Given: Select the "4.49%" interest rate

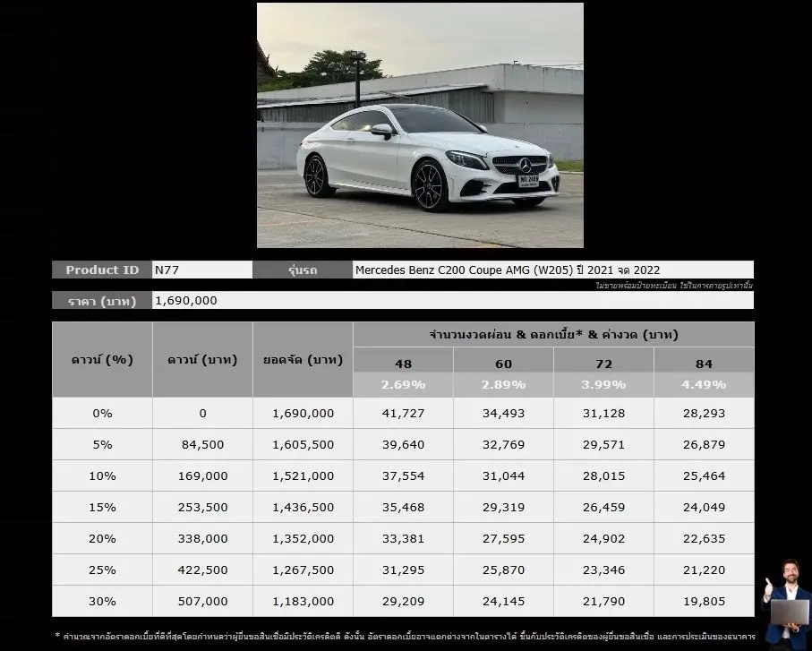Looking at the screenshot, I should click(x=704, y=385).
